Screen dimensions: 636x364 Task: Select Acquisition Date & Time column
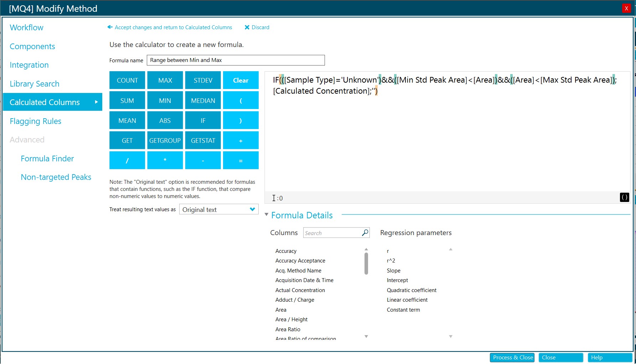[x=304, y=280]
